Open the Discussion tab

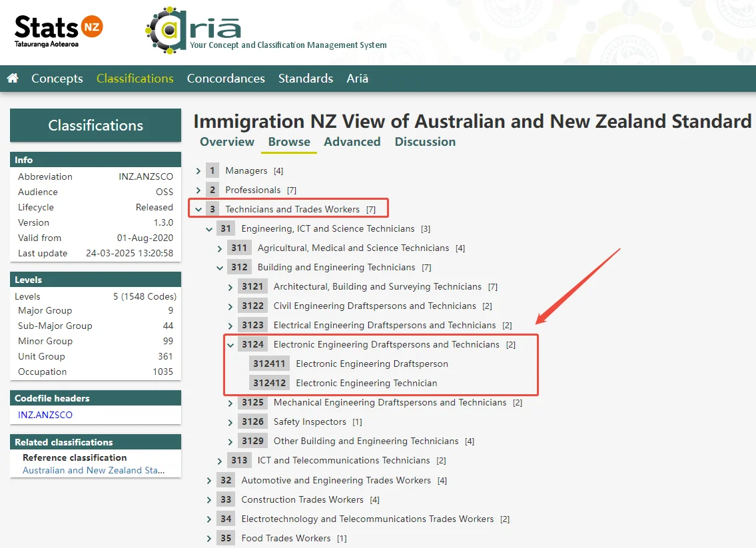425,142
